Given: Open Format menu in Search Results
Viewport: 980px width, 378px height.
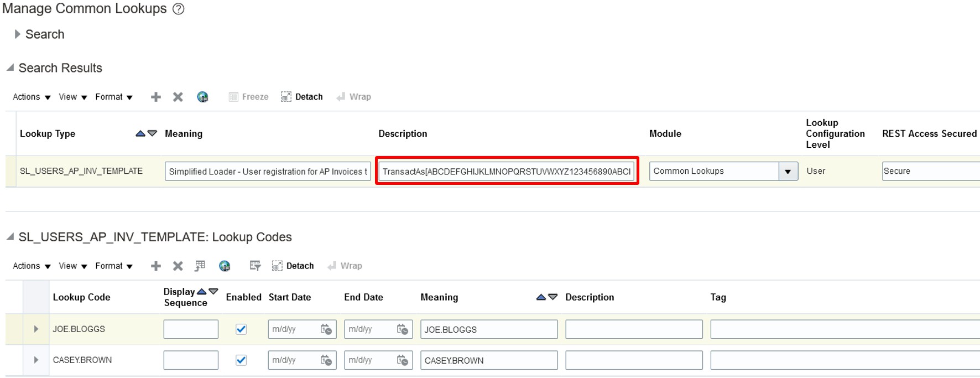Looking at the screenshot, I should pyautogui.click(x=114, y=97).
